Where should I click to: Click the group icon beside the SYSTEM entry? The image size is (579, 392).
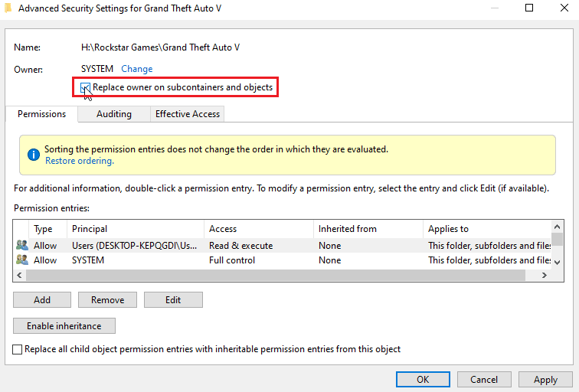coord(22,260)
